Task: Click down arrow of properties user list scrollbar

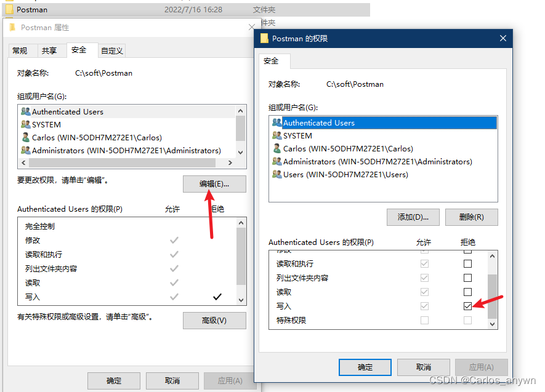Action: pyautogui.click(x=241, y=153)
